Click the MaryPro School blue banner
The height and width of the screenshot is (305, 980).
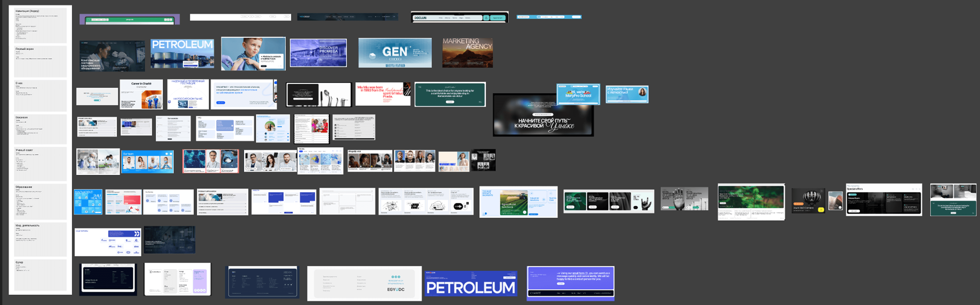tap(578, 94)
